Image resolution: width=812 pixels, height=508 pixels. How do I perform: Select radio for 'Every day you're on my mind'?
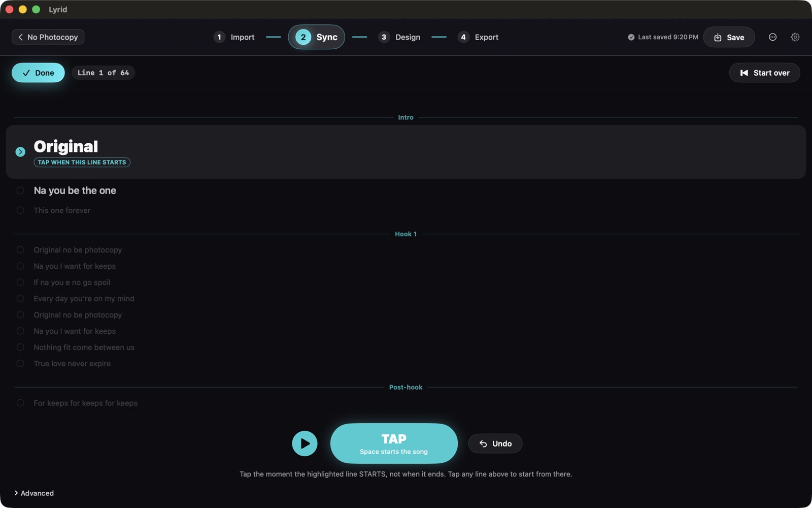coord(20,299)
